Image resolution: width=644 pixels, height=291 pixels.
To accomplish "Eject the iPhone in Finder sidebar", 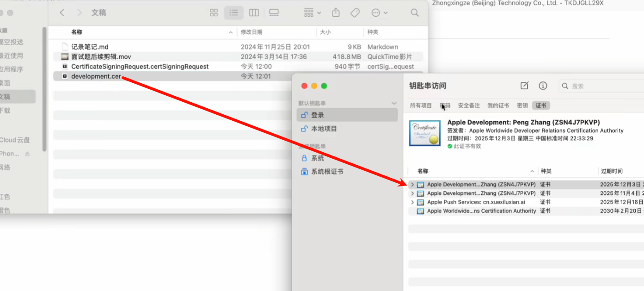I will [x=27, y=154].
